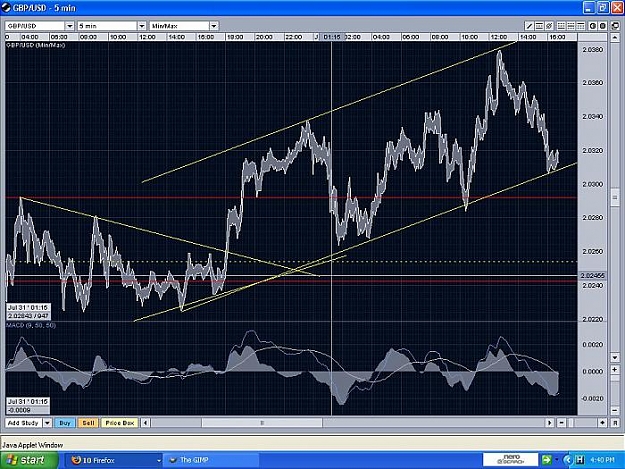Screen dimensions: 625x469
Task: Switch to The GIMP taskbar item
Action: pyautogui.click(x=210, y=460)
